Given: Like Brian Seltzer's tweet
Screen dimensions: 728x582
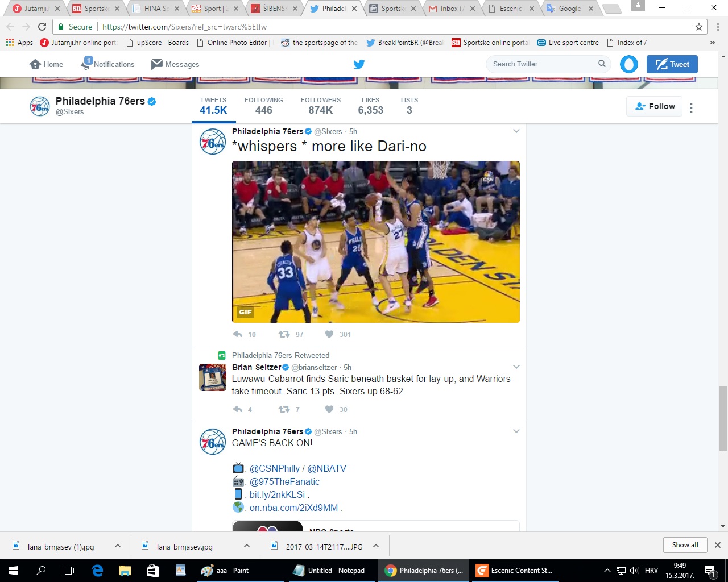Looking at the screenshot, I should 329,409.
